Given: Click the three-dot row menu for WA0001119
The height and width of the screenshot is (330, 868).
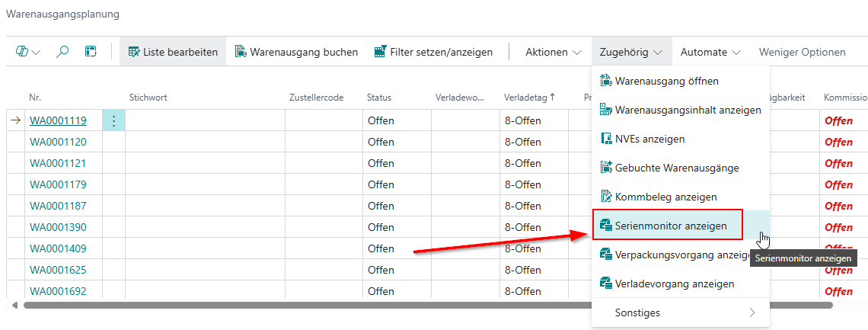Looking at the screenshot, I should pyautogui.click(x=113, y=120).
